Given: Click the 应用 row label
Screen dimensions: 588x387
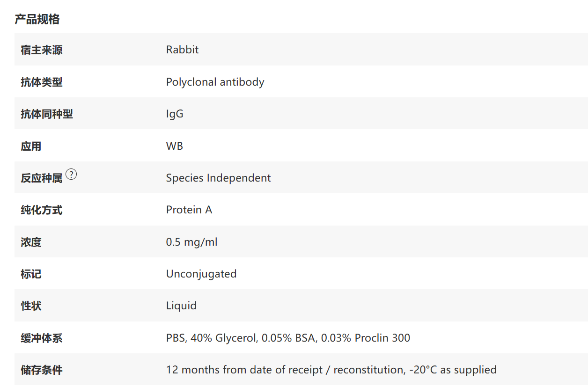Looking at the screenshot, I should coord(31,146).
